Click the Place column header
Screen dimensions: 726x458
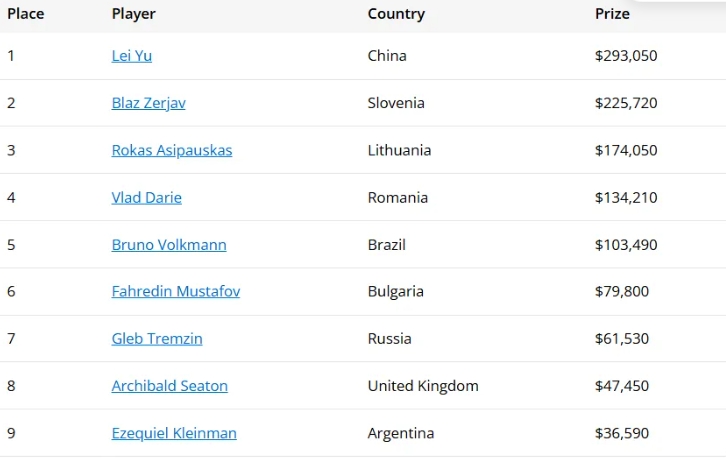click(26, 14)
